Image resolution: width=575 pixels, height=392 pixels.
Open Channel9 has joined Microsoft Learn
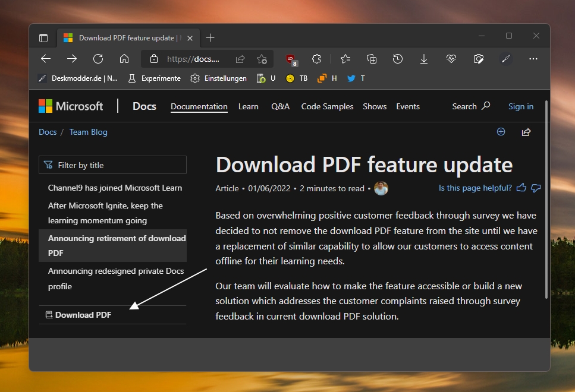coord(115,188)
